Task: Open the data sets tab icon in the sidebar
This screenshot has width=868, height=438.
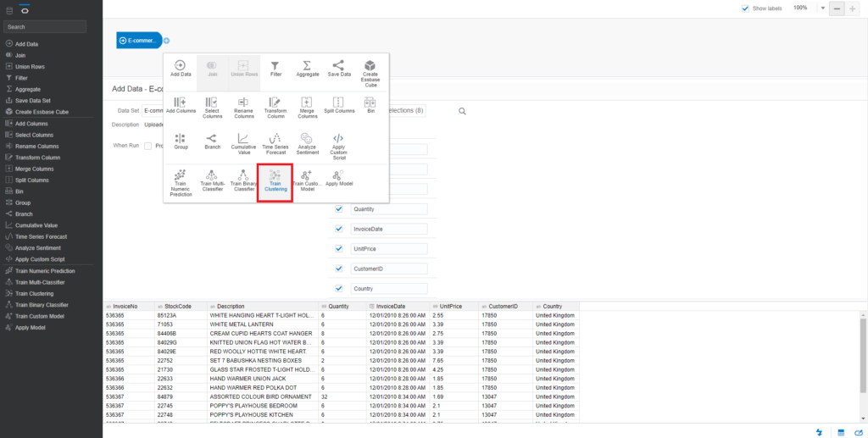Action: (9, 9)
